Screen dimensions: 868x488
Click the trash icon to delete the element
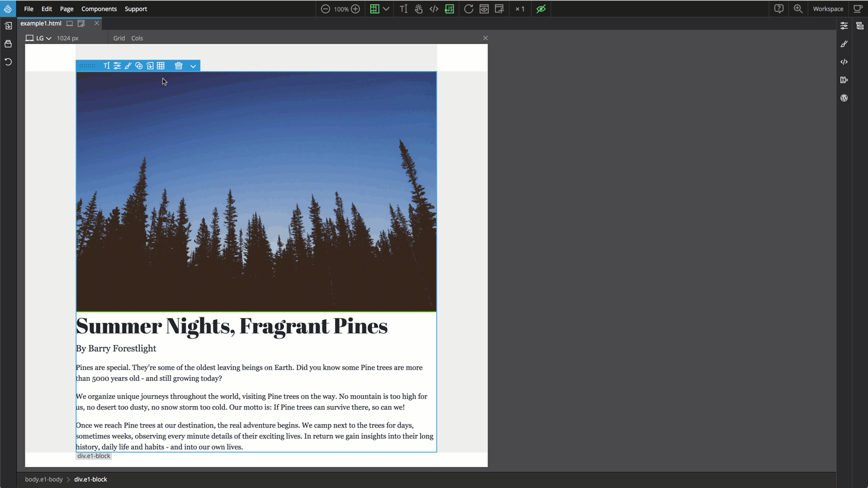(178, 66)
